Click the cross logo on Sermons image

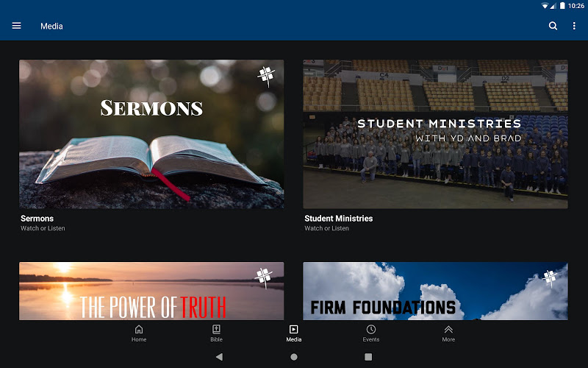click(266, 77)
